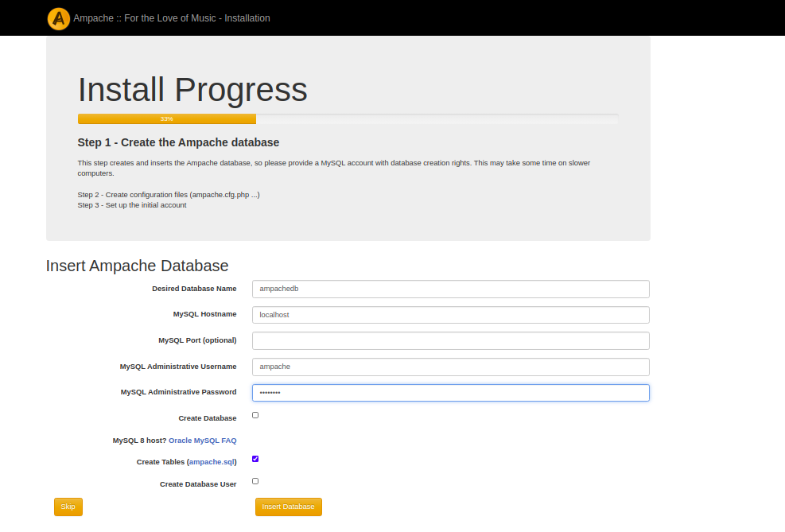Click the MySQL Hostname input field
The image size is (785, 532).
click(451, 315)
